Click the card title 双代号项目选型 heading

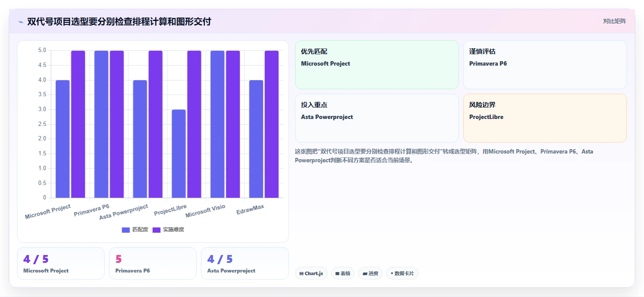(119, 21)
